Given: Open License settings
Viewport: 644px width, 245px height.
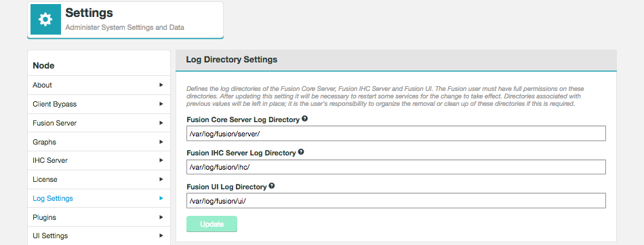Looking at the screenshot, I should coord(99,179).
